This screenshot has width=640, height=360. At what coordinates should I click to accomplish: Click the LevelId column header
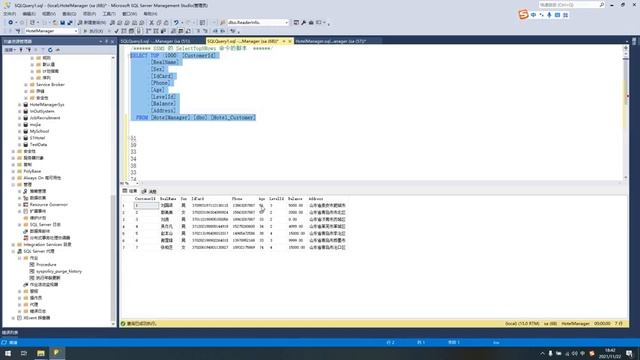(x=277, y=199)
